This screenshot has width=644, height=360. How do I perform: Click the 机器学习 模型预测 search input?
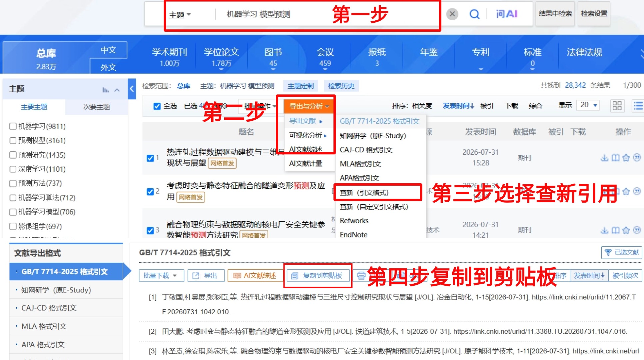click(x=258, y=14)
